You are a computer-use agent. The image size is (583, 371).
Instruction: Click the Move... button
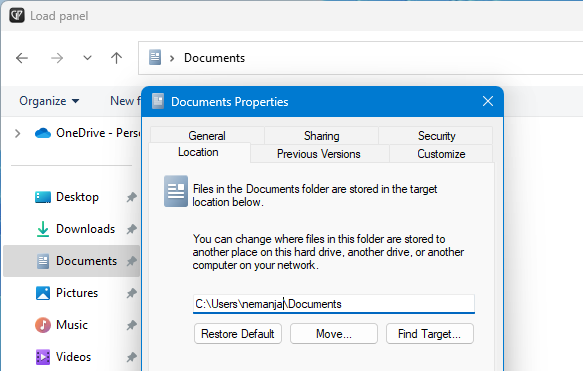click(x=334, y=334)
